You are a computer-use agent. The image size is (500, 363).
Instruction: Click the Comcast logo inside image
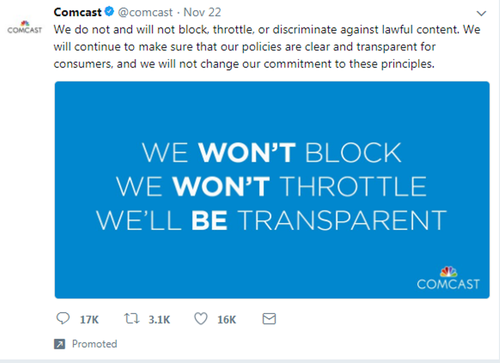pos(448,278)
